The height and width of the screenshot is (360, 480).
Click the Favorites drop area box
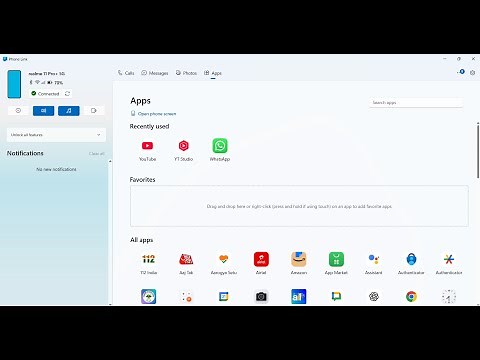point(299,206)
